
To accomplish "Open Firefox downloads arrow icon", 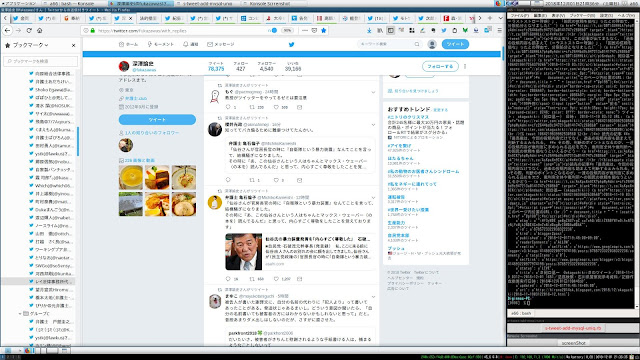I will pyautogui.click(x=369, y=31).
